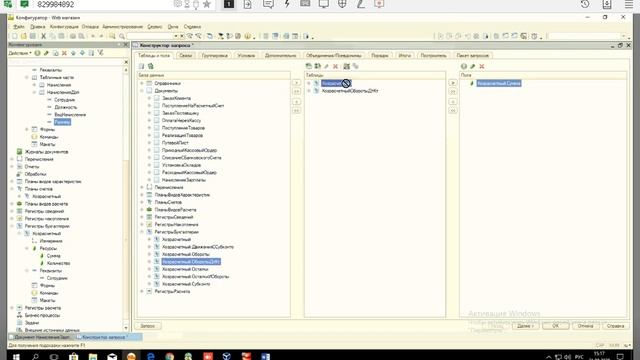Switch to the Объединения/Псевдонимы tab
This screenshot has width=640, height=360.
[334, 56]
